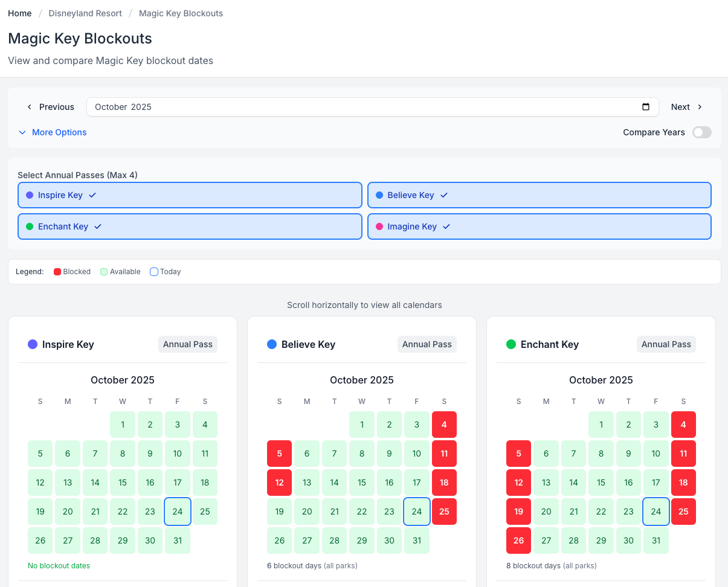This screenshot has width=728, height=587.
Task: Click the right chevron beside Next
Action: pyautogui.click(x=700, y=107)
